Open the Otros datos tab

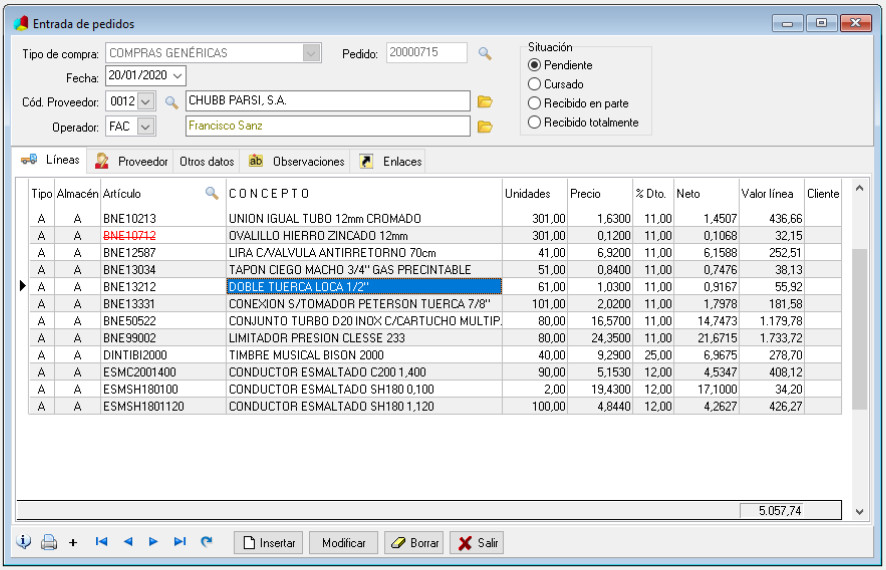tap(207, 162)
